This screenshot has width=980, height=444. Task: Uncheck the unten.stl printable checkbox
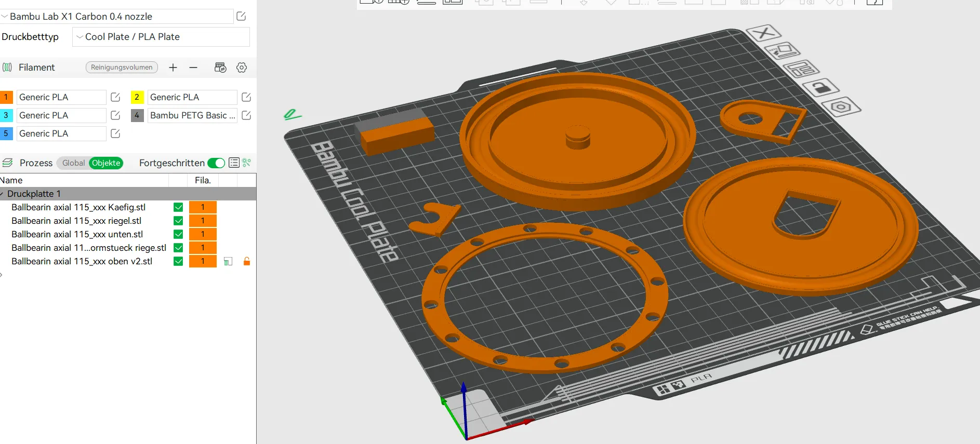(x=178, y=234)
